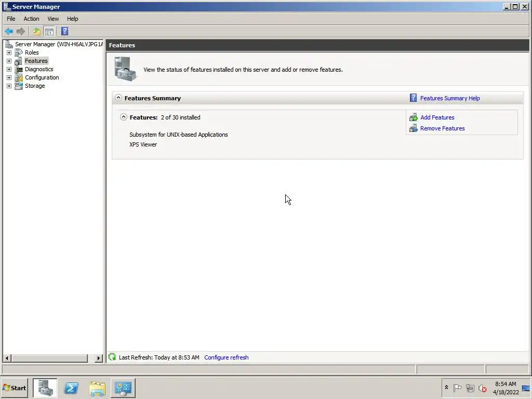Select Diagnostics in the console tree
This screenshot has width=532, height=399.
[39, 69]
